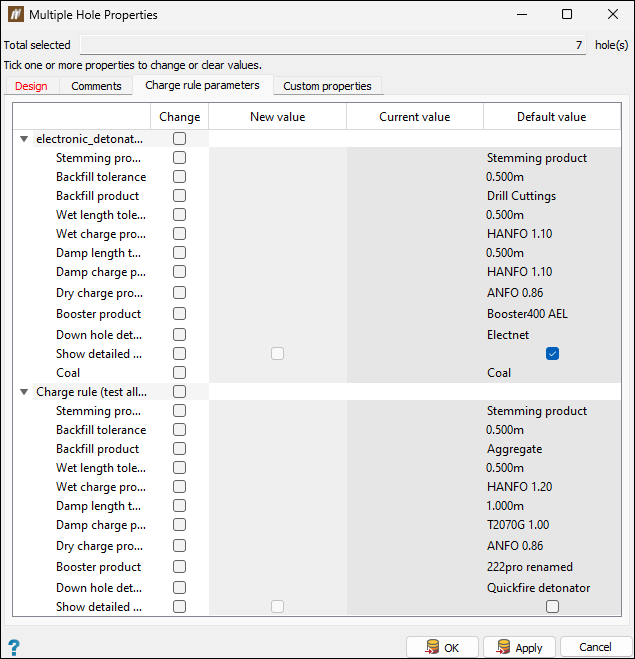Click the Current value column header
Screen dimensions: 635x659
click(x=414, y=117)
